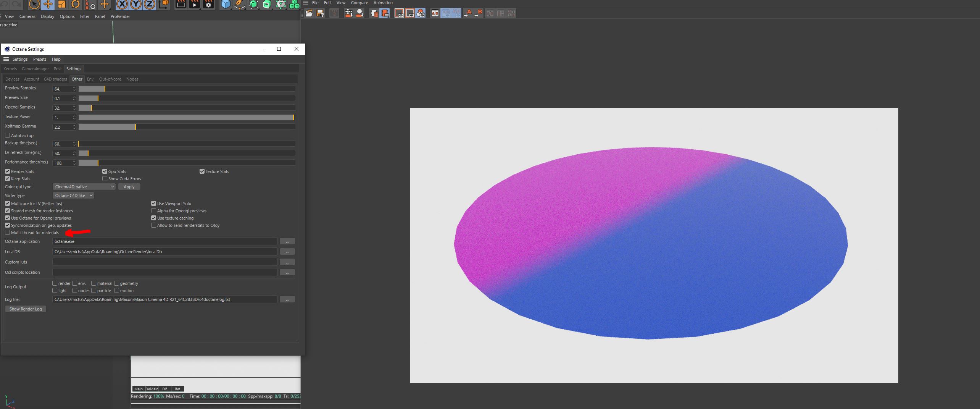Toggle the Y axis lock
The image size is (980, 409).
136,5
